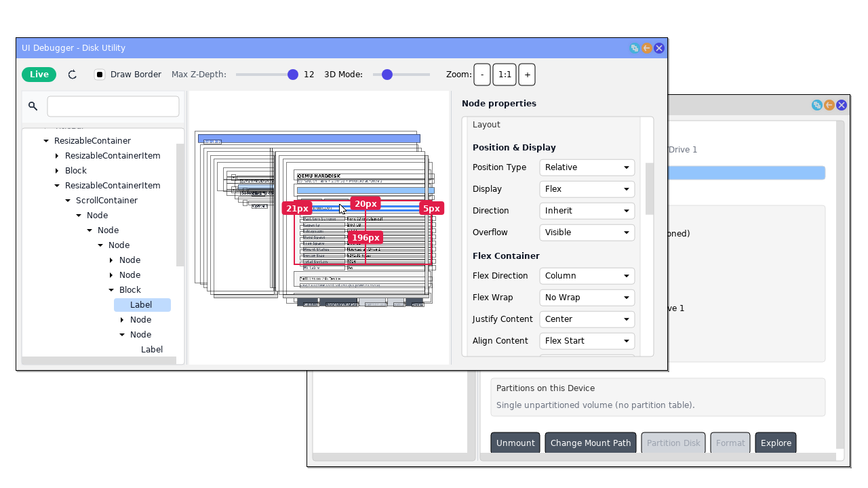Expand the collapsed Block tree node

coord(57,171)
